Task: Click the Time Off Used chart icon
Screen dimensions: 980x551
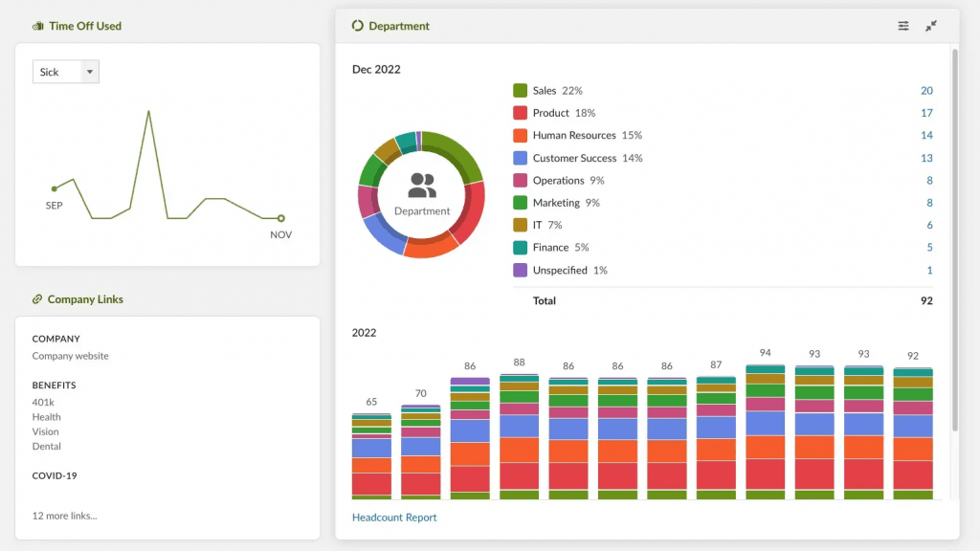Action: 37,26
